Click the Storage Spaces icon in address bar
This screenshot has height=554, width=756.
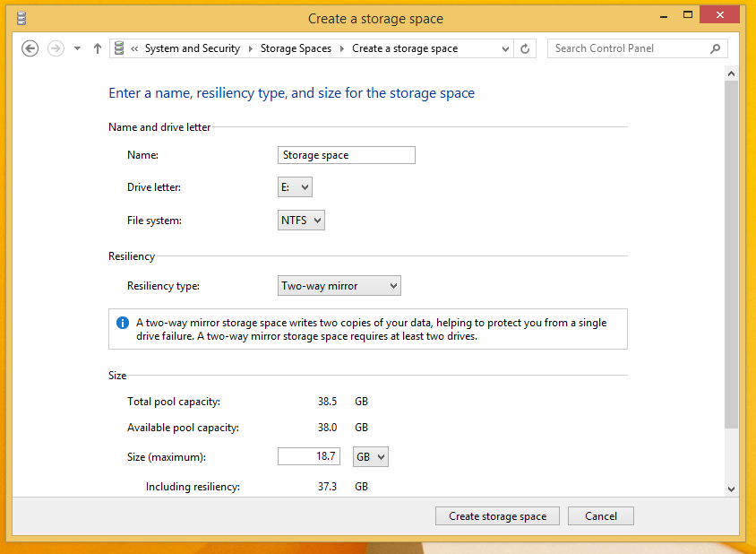[x=119, y=48]
